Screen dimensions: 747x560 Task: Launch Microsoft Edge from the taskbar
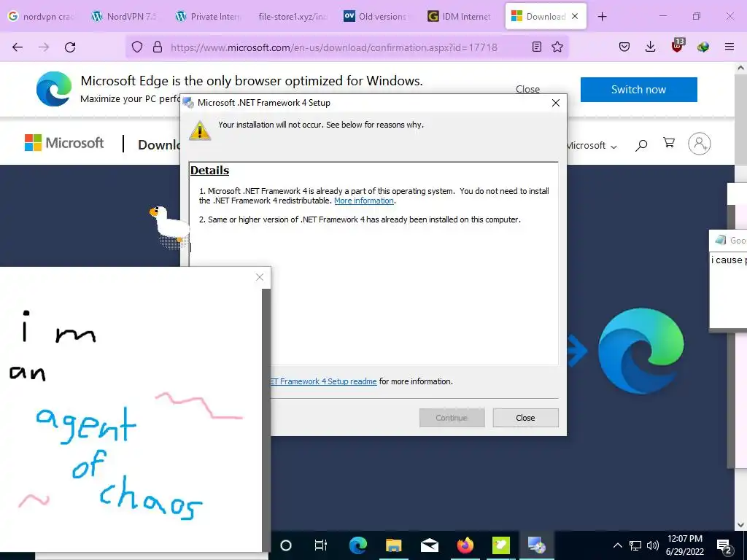(x=357, y=545)
